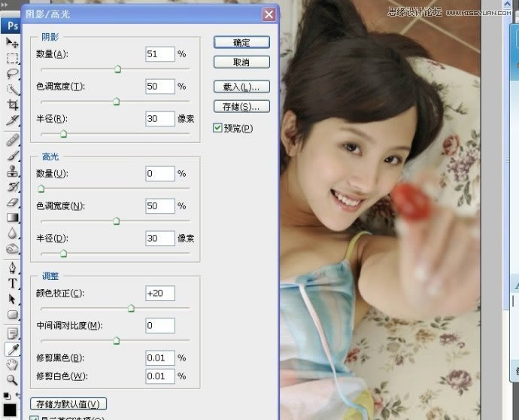Select the Clone Stamp tool
The image size is (519, 420).
point(12,171)
